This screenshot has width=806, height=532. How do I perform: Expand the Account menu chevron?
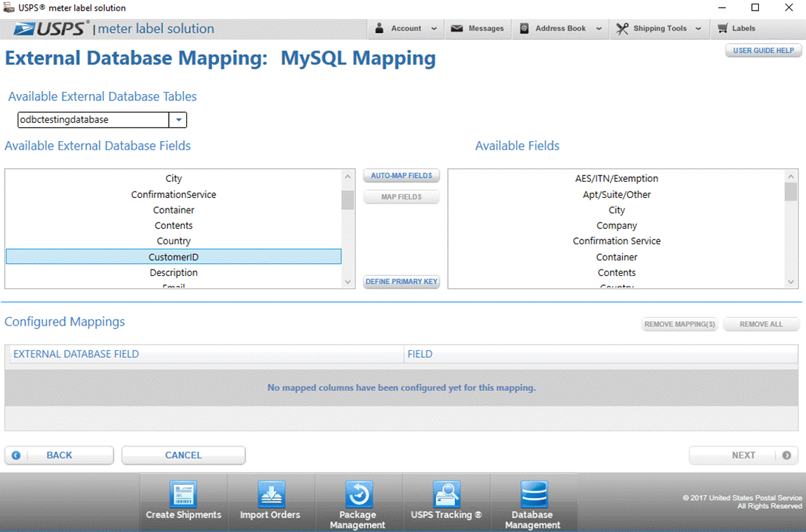pos(434,29)
